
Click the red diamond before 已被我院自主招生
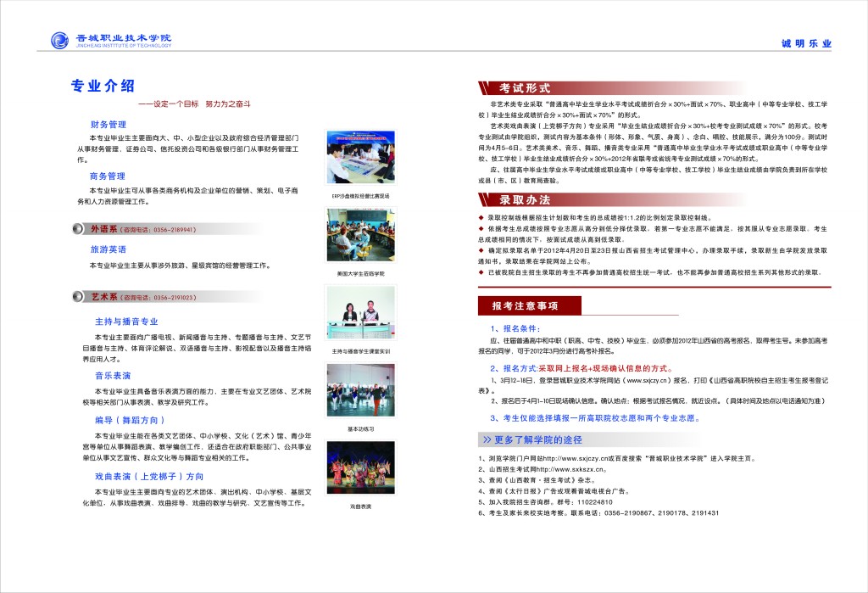tap(481, 272)
